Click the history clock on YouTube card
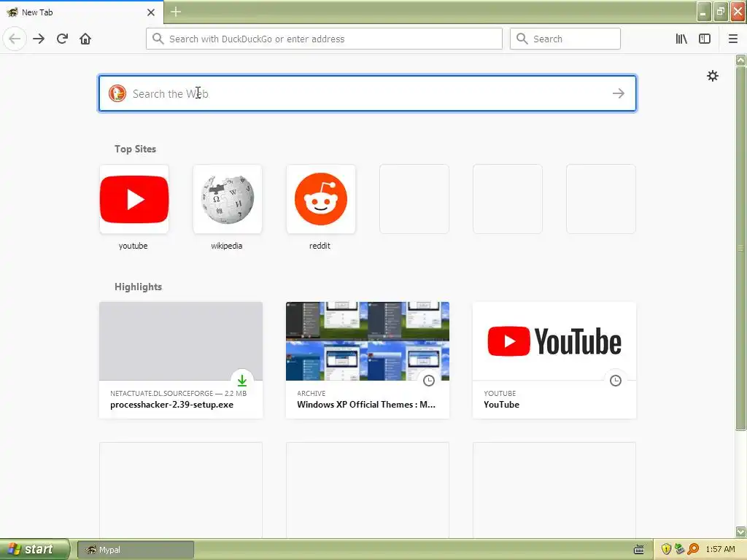The width and height of the screenshot is (747, 560). (616, 381)
